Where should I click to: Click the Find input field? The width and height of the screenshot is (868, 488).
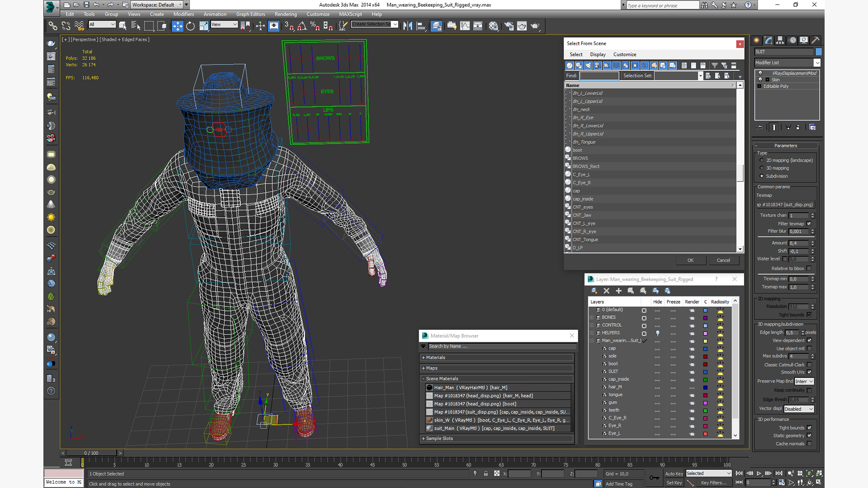click(x=599, y=76)
